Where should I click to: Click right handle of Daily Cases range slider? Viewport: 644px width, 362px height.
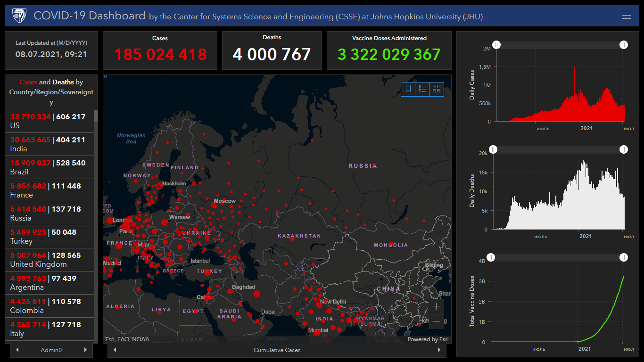point(624,44)
